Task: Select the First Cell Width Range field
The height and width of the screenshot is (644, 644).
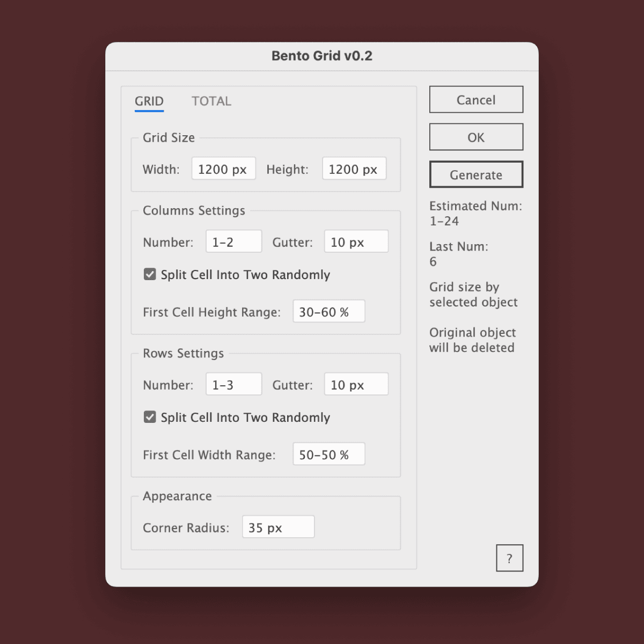Action: click(x=328, y=455)
